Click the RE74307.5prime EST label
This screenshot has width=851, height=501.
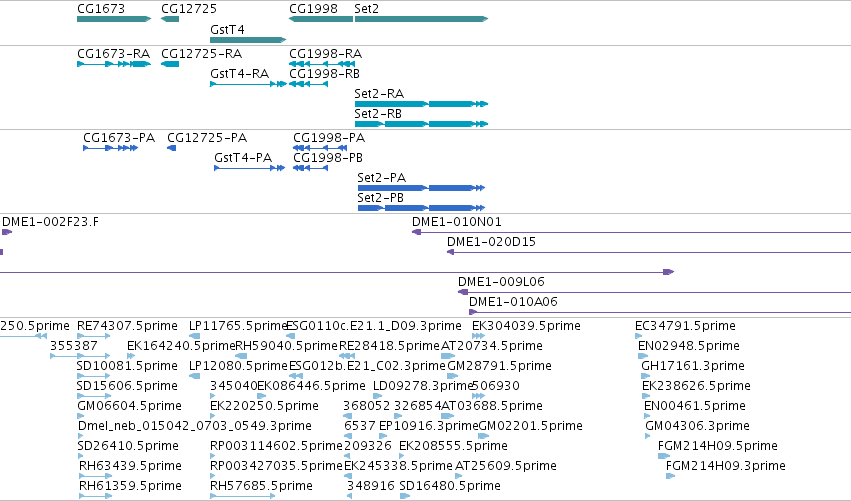(x=127, y=326)
